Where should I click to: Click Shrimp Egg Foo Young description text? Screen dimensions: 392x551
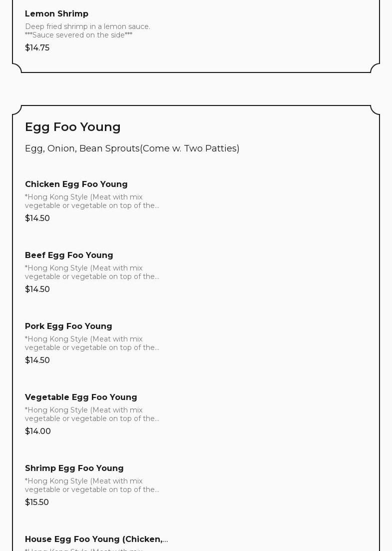[x=92, y=485]
